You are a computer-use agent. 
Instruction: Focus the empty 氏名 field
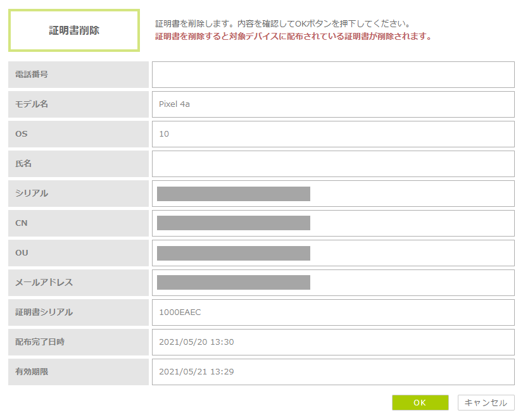coord(333,164)
